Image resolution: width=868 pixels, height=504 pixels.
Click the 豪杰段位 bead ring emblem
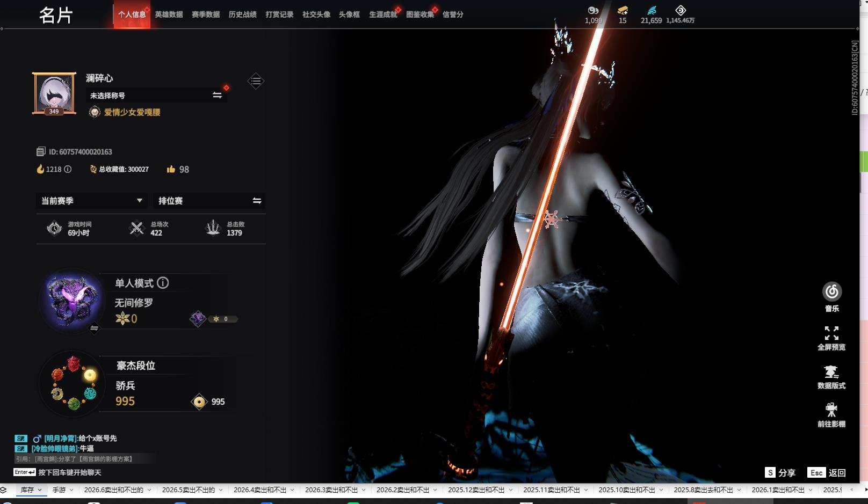coord(74,383)
